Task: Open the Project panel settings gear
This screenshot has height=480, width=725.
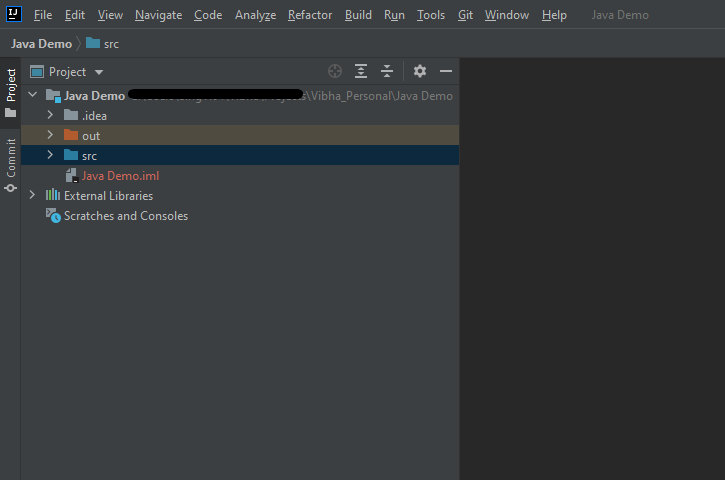Action: [x=420, y=72]
